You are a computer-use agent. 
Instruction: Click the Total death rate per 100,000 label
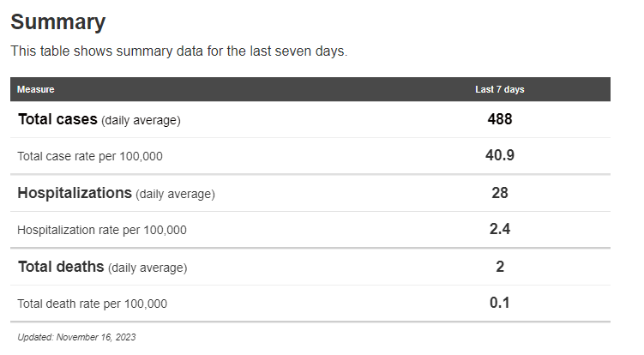tap(93, 304)
